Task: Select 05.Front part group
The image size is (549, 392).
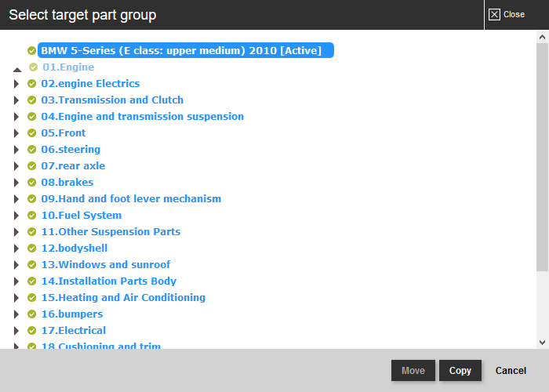Action: 63,132
